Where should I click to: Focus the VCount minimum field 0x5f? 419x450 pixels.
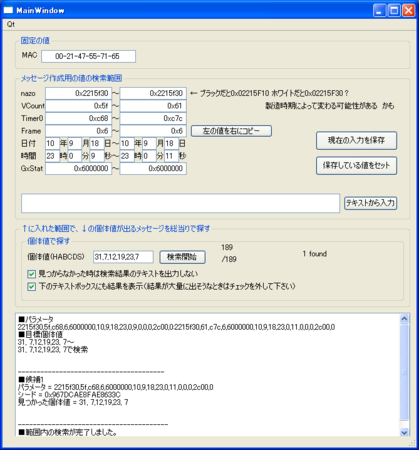[x=78, y=106]
